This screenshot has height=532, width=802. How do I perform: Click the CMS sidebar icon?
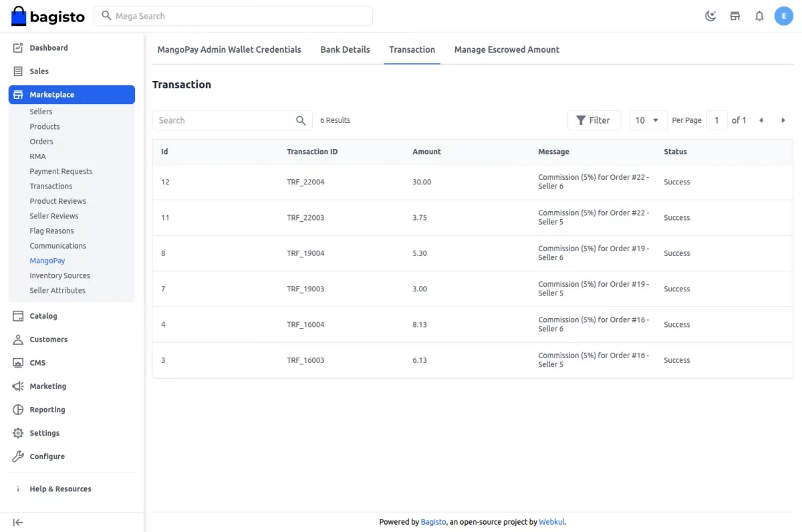pyautogui.click(x=18, y=363)
